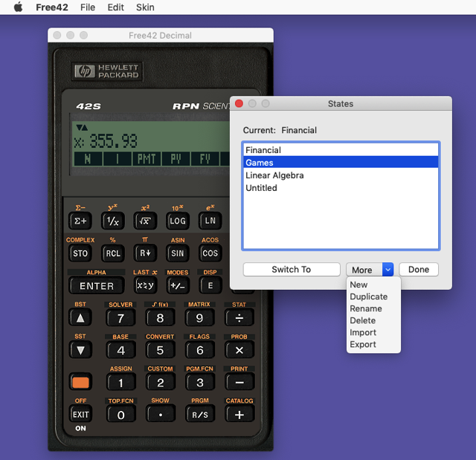
Task: Select the I soft menu item on display
Action: (x=118, y=159)
